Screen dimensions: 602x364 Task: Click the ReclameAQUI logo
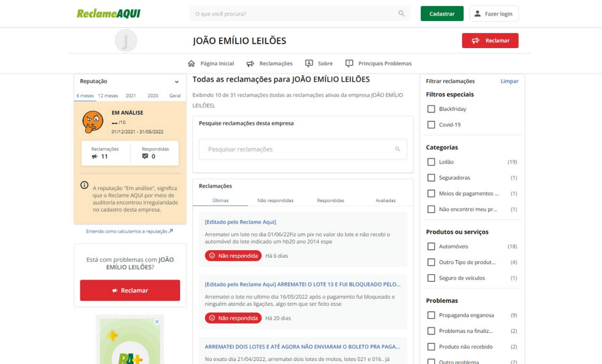[x=109, y=14]
